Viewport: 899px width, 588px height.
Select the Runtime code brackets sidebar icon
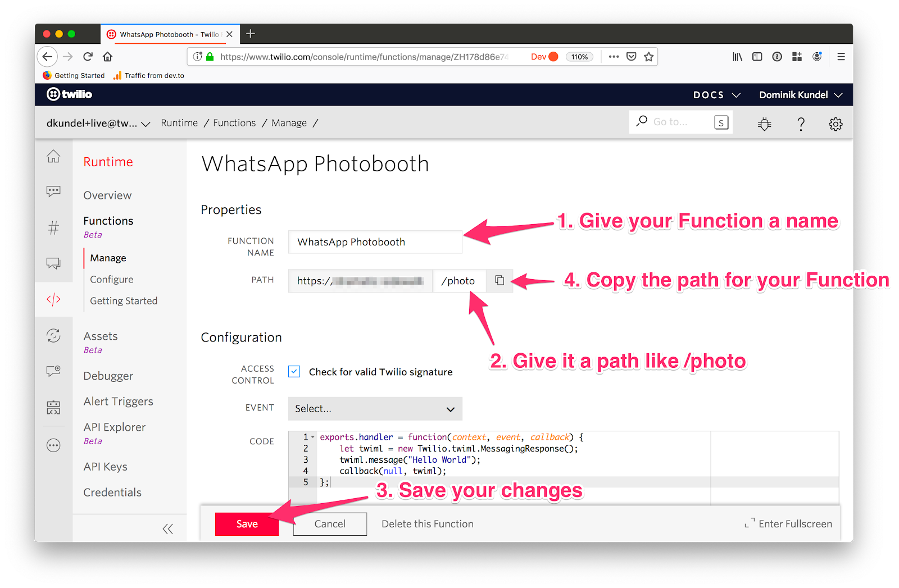[53, 299]
